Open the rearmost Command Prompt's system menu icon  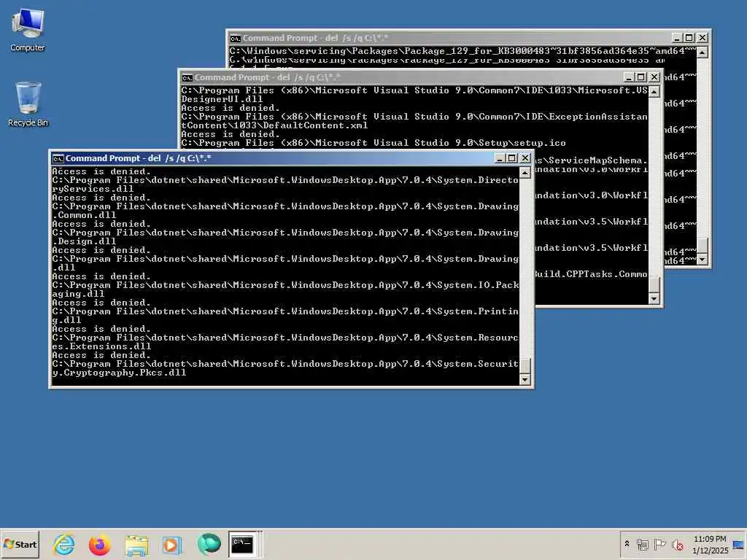pos(236,38)
